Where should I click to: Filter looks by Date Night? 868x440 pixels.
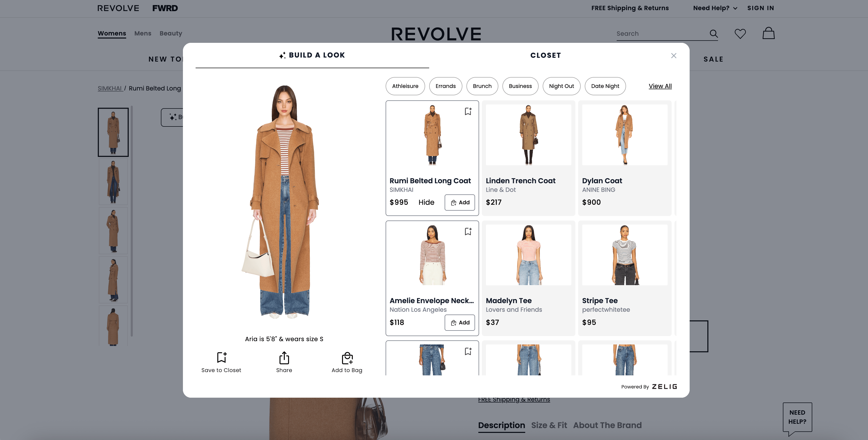coord(605,86)
